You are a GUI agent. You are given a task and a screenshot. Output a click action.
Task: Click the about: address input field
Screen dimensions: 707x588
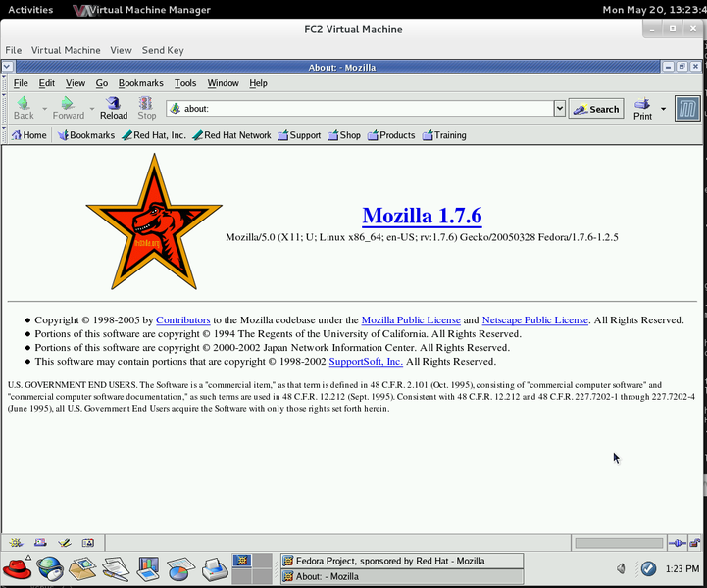pyautogui.click(x=363, y=109)
